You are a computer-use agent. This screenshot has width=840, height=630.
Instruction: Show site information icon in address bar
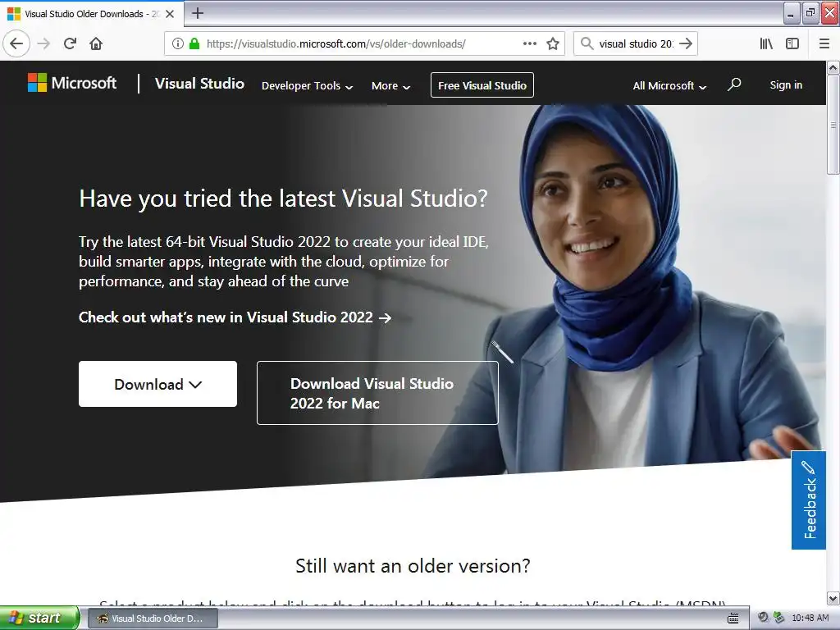pos(178,44)
